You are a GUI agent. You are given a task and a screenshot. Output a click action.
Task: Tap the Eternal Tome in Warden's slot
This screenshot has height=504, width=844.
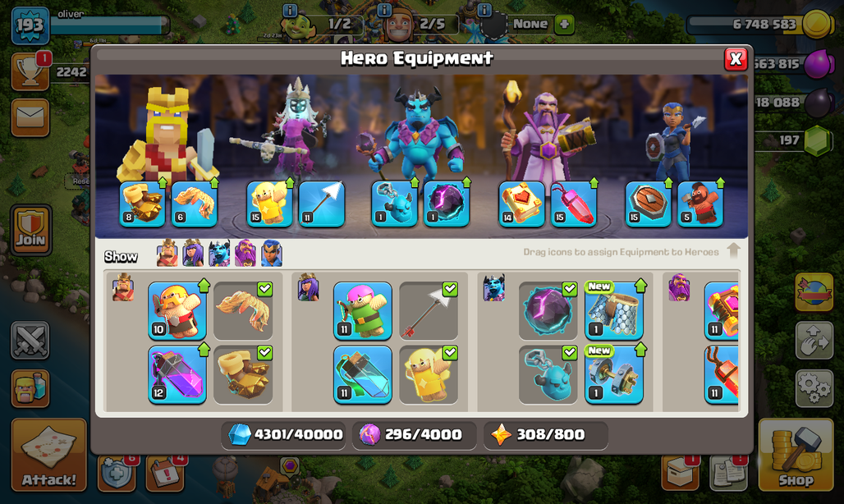(x=521, y=204)
